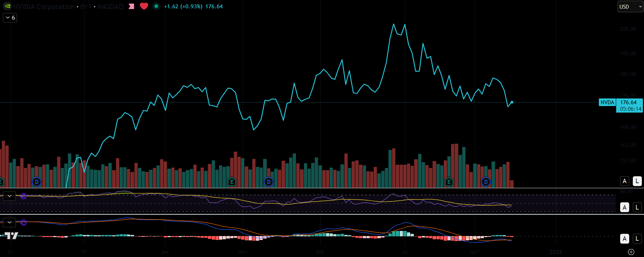Click the NVIDIA Corporation symbol title

click(x=44, y=7)
